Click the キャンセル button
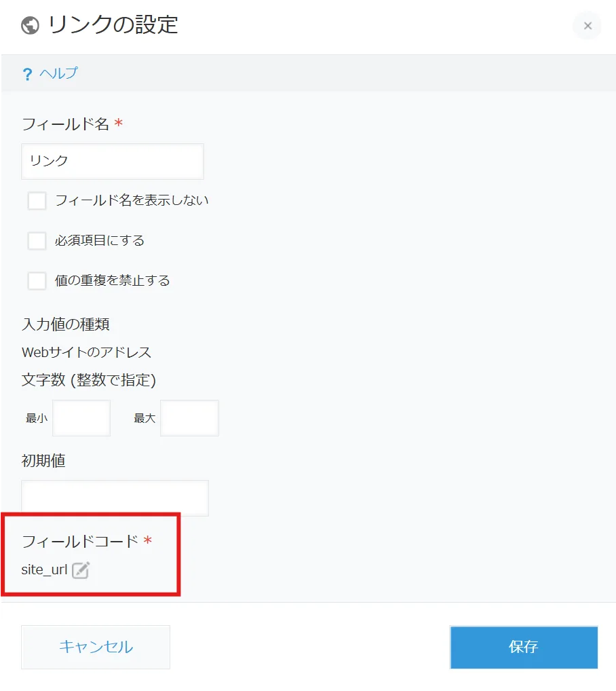Viewport: 616px width, 691px height. (x=96, y=647)
